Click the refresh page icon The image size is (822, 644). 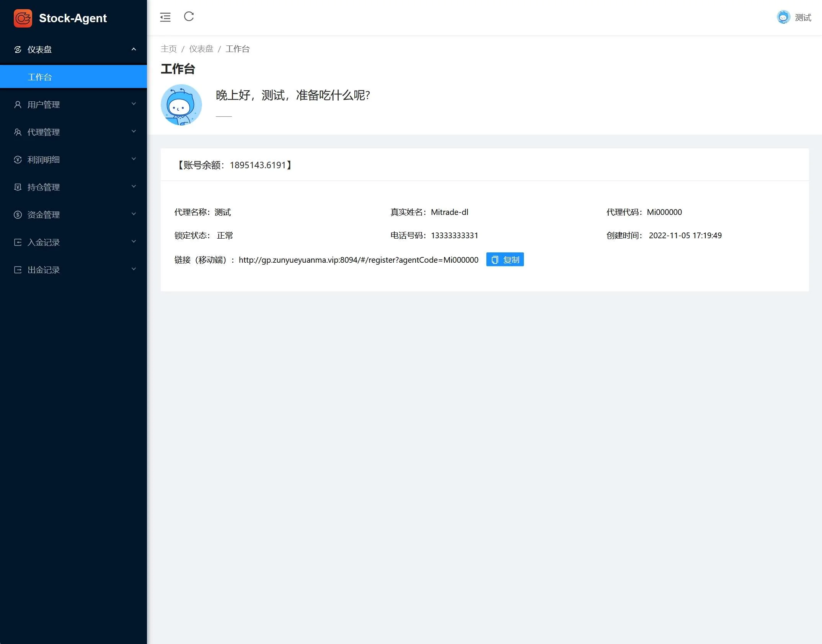(189, 16)
